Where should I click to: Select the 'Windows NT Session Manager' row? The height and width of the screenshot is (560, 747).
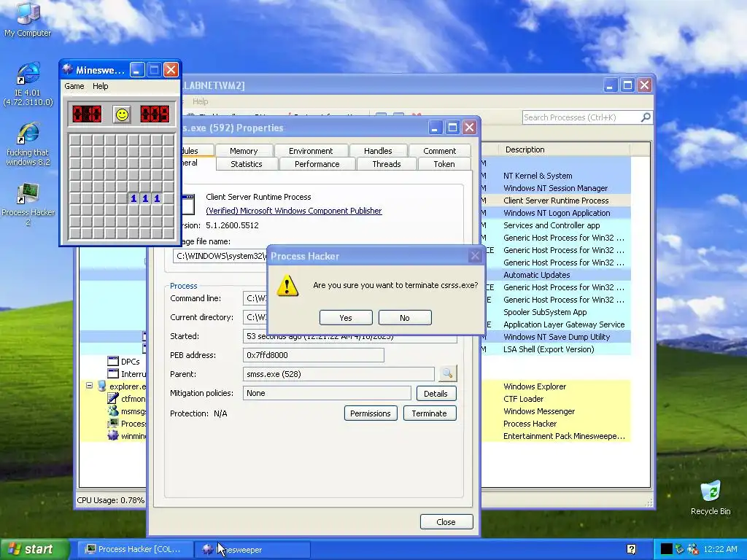(555, 188)
